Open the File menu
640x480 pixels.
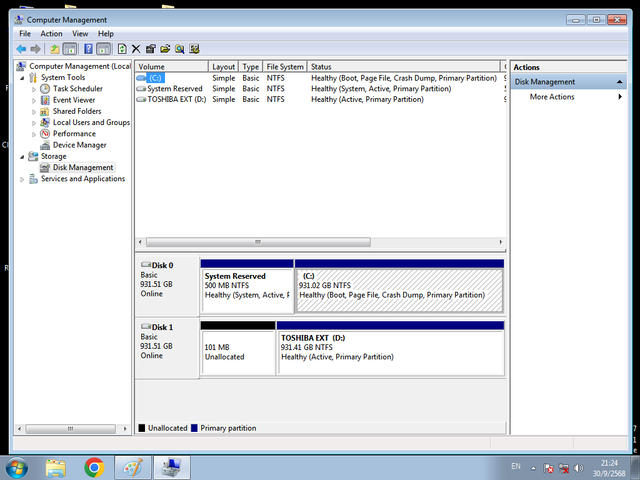25,33
